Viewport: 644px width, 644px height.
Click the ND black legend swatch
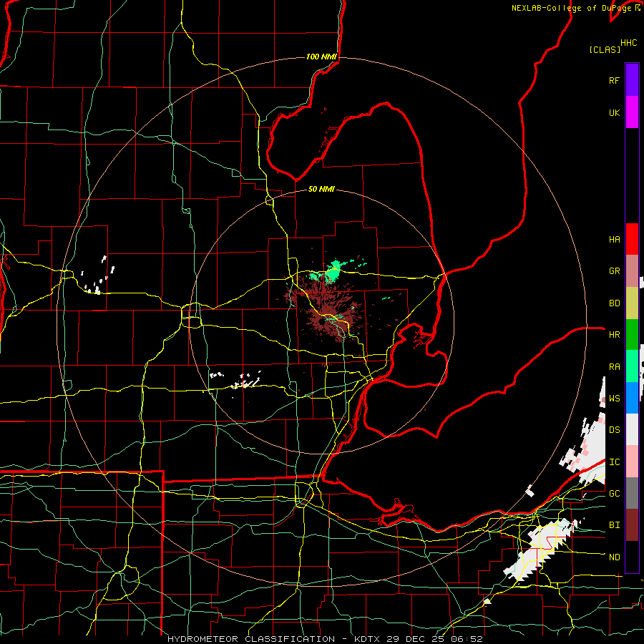pos(632,557)
